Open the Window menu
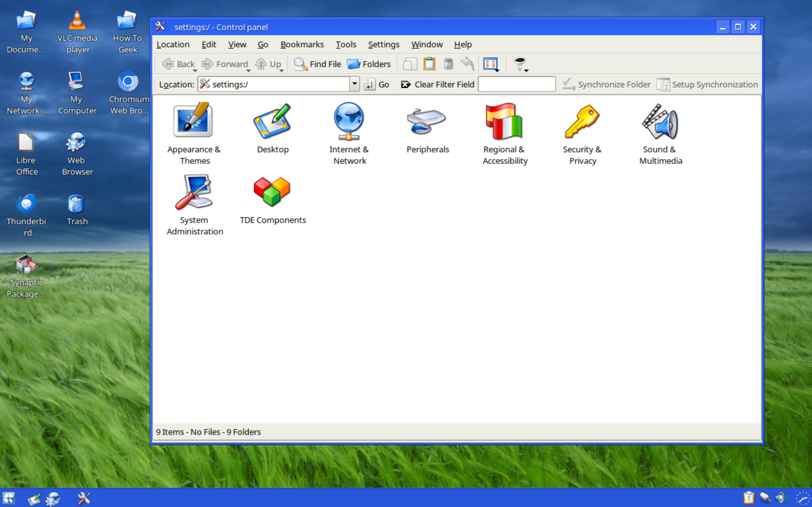 [427, 44]
